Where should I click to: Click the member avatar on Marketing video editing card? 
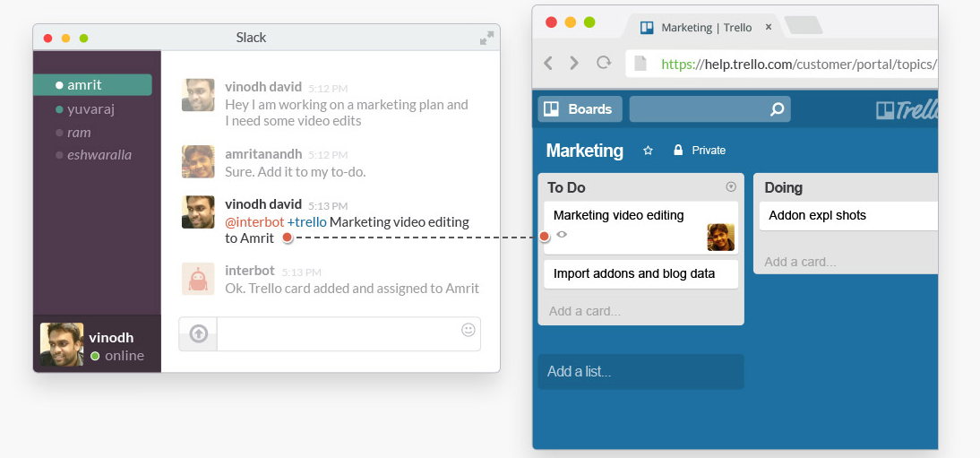pyautogui.click(x=720, y=238)
